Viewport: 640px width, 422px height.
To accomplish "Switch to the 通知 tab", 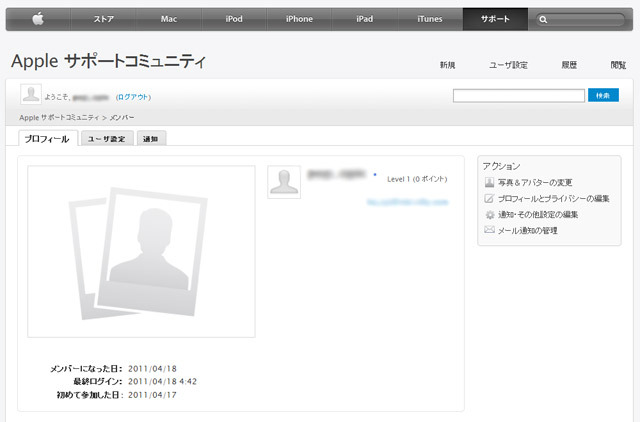I will 151,138.
